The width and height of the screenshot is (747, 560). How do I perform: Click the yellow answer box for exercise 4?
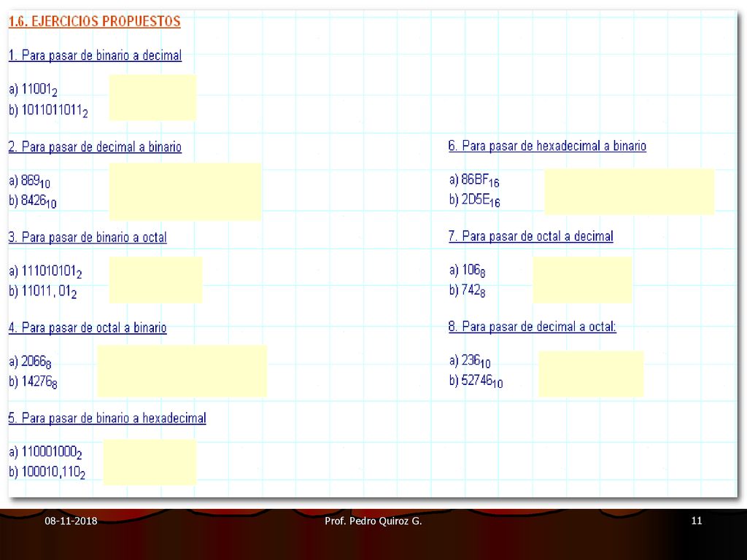tap(182, 371)
